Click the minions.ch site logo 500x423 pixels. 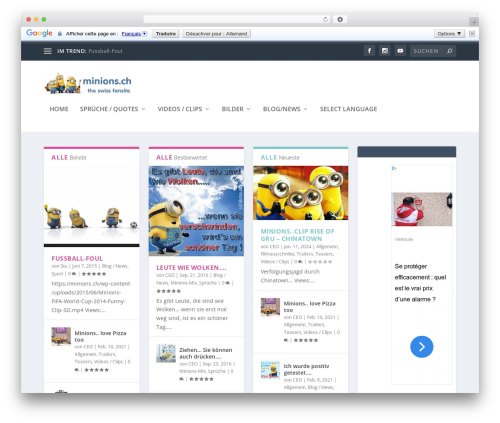tap(88, 83)
